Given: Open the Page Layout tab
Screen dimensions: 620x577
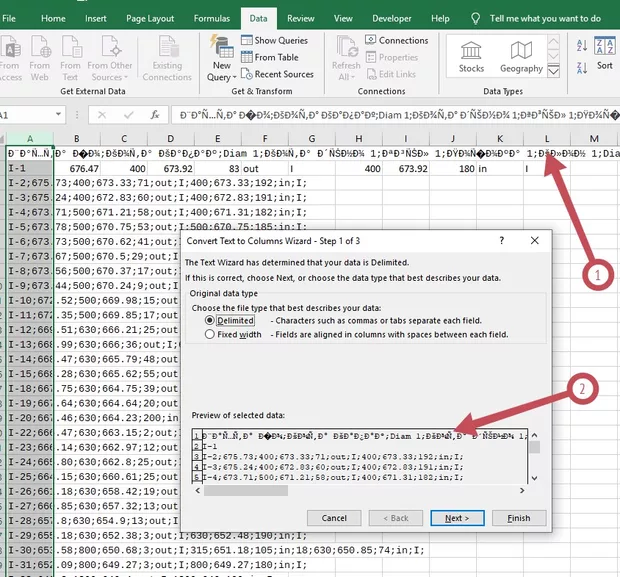Looking at the screenshot, I should [149, 18].
